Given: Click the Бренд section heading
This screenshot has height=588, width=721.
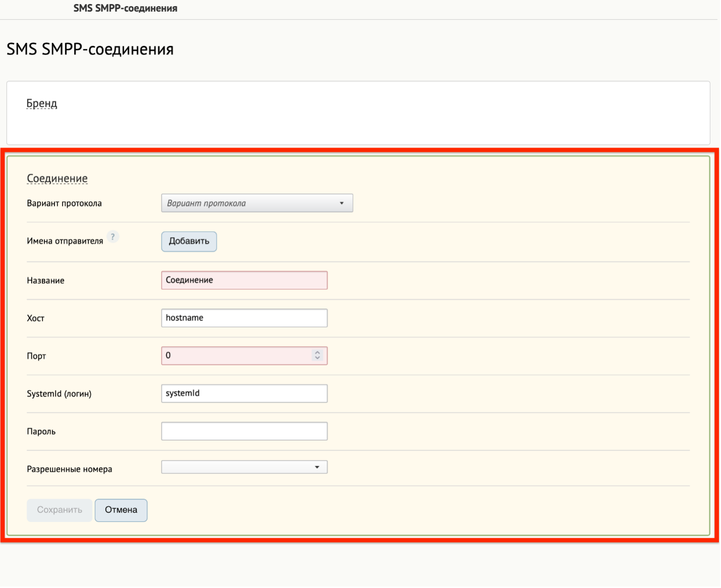Looking at the screenshot, I should [x=42, y=103].
